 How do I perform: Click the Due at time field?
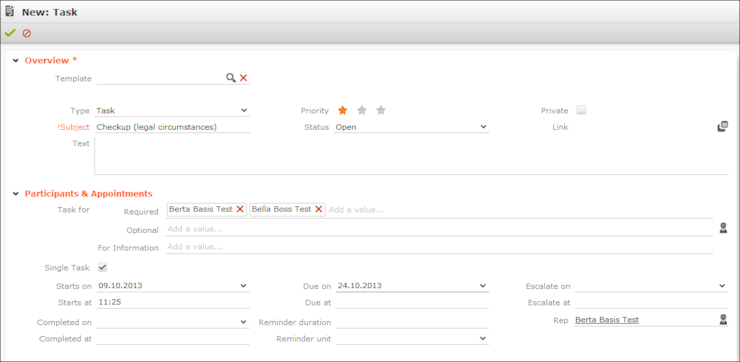pos(412,302)
